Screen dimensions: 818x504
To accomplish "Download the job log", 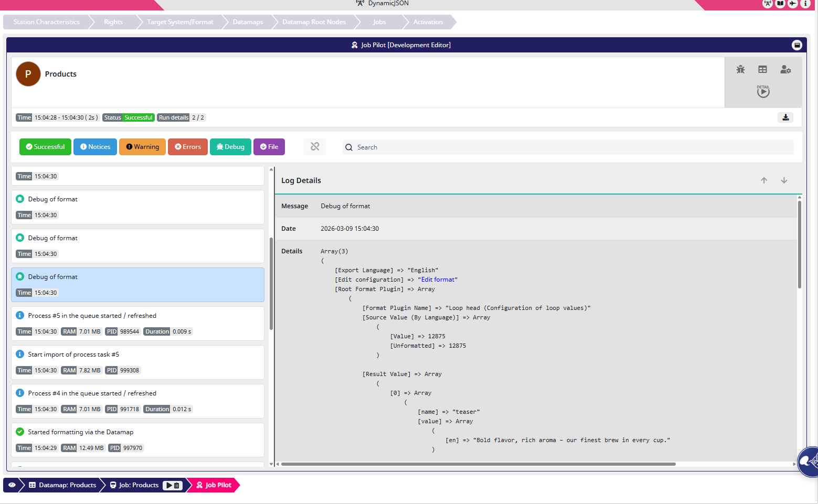I will pyautogui.click(x=785, y=117).
